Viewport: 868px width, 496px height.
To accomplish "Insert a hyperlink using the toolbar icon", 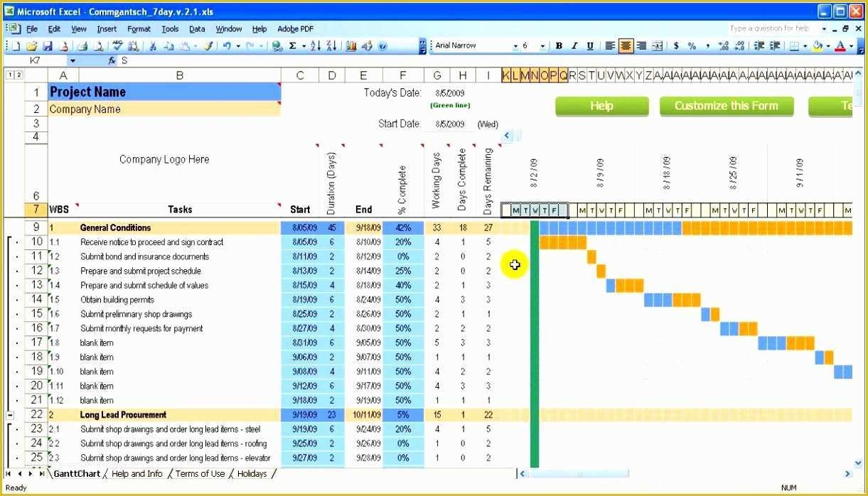I will (276, 45).
